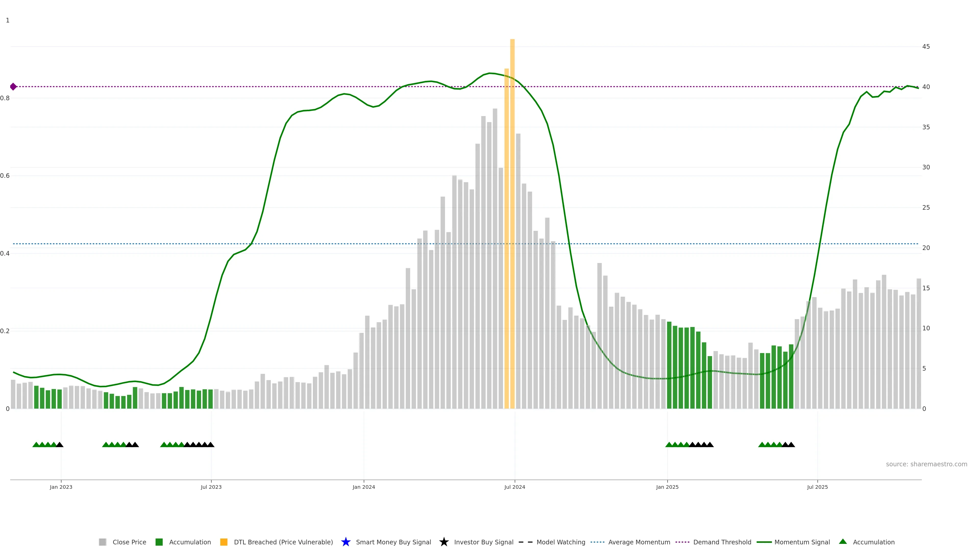Click the dashed Model Watching legend icon
This screenshot has width=980, height=551.
point(525,542)
